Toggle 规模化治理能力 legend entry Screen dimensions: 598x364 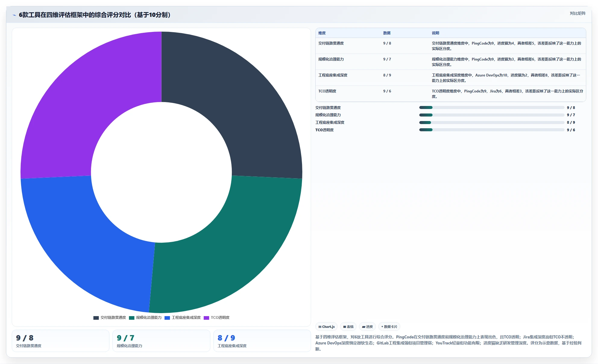tap(145, 318)
